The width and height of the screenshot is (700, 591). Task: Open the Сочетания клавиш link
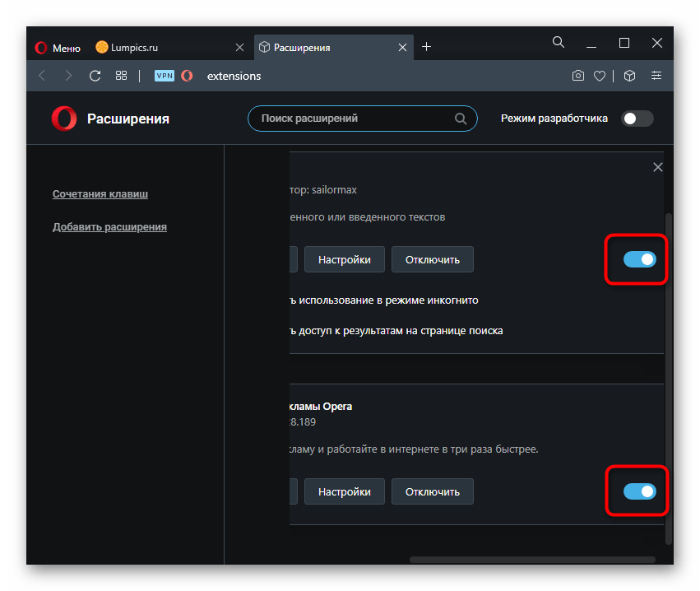pos(100,194)
